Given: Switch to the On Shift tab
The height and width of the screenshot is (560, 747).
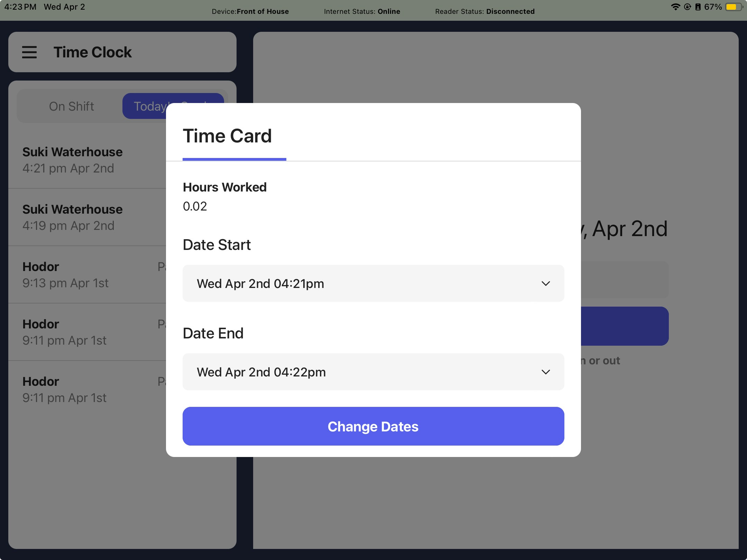Looking at the screenshot, I should [x=71, y=106].
